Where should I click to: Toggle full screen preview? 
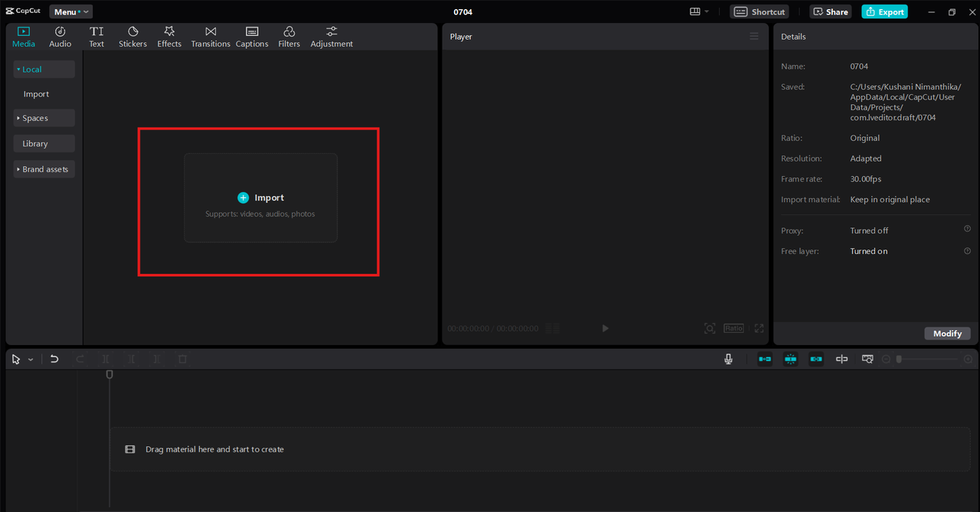click(759, 328)
